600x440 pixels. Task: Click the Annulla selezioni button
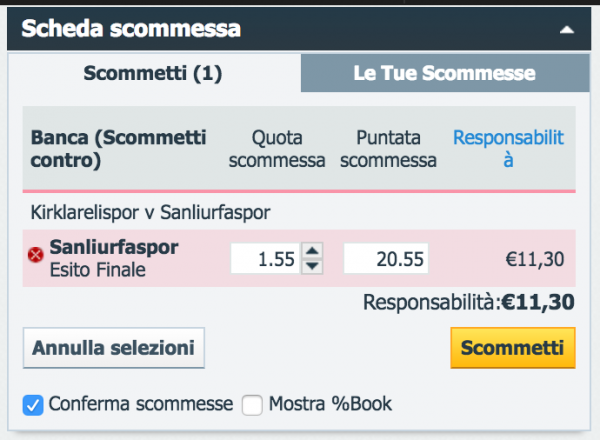[114, 348]
